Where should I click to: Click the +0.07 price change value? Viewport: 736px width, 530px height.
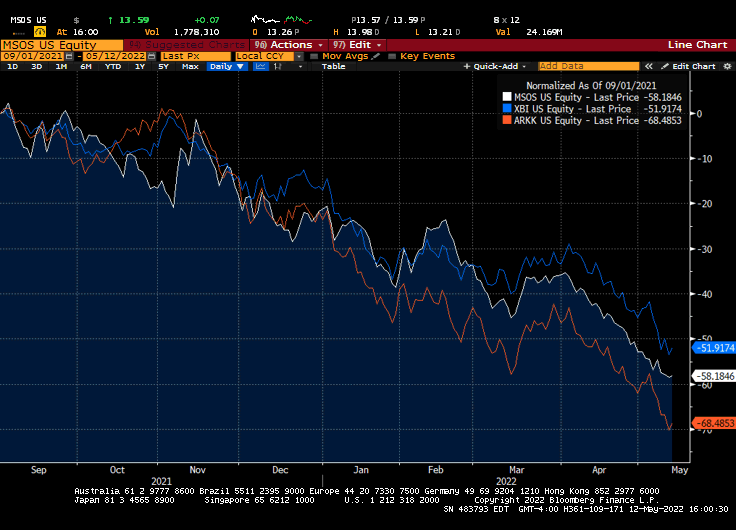[x=207, y=20]
